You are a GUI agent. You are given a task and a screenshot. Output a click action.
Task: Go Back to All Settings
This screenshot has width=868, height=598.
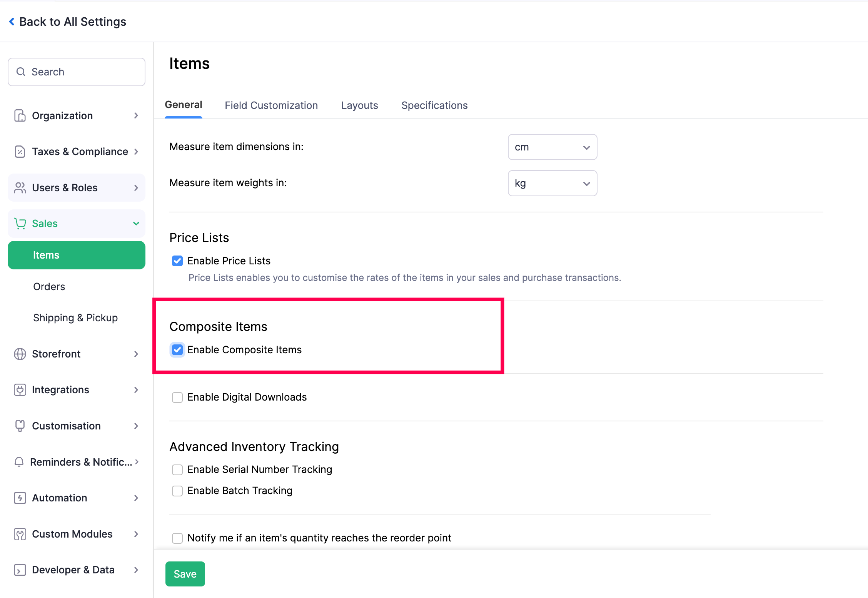tap(68, 22)
